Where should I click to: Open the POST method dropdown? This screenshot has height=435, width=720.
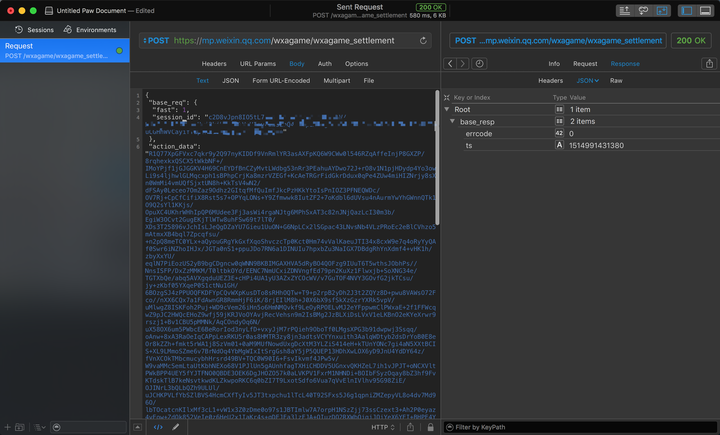pyautogui.click(x=156, y=40)
